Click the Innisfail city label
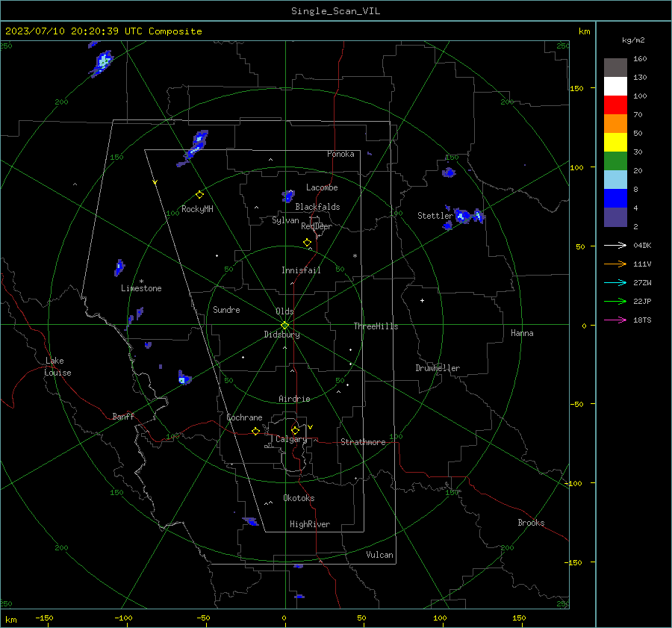 click(x=301, y=270)
